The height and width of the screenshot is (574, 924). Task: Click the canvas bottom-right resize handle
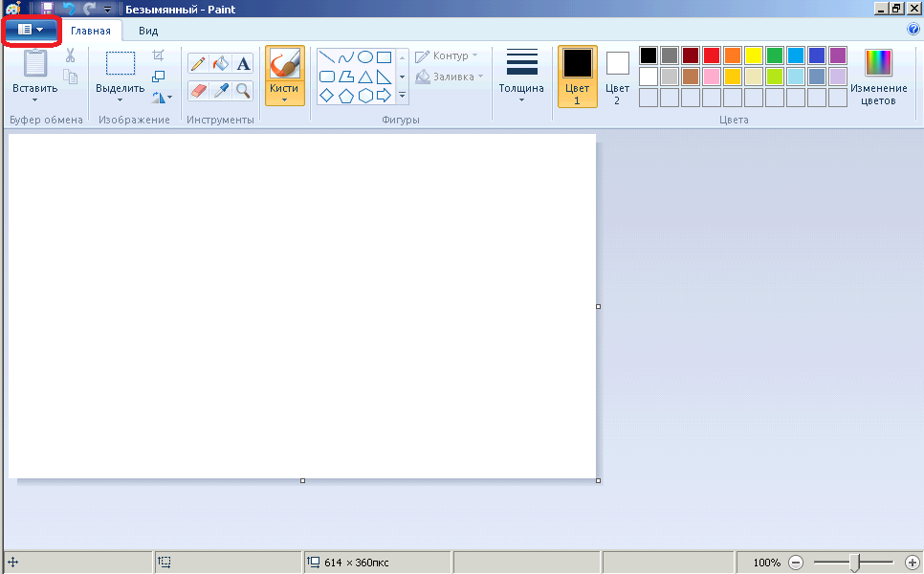(598, 481)
